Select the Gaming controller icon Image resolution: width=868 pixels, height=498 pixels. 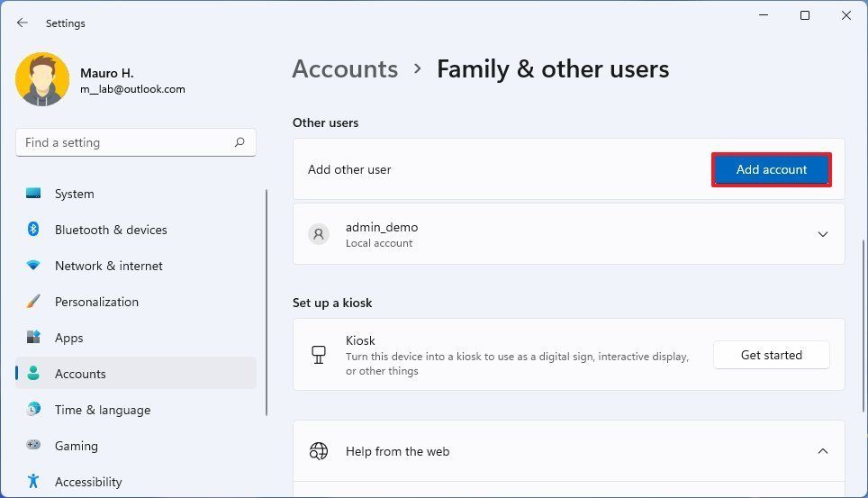[x=33, y=445]
